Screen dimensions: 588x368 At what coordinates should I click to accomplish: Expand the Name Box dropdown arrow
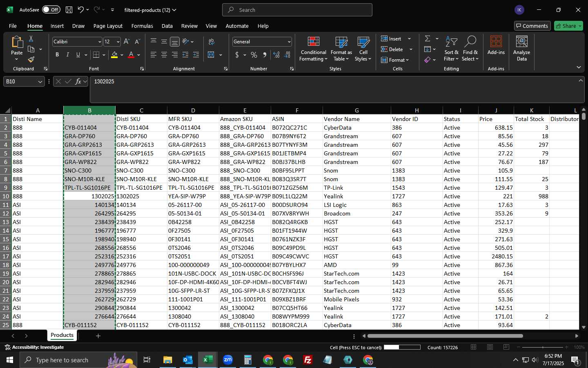[x=40, y=81]
